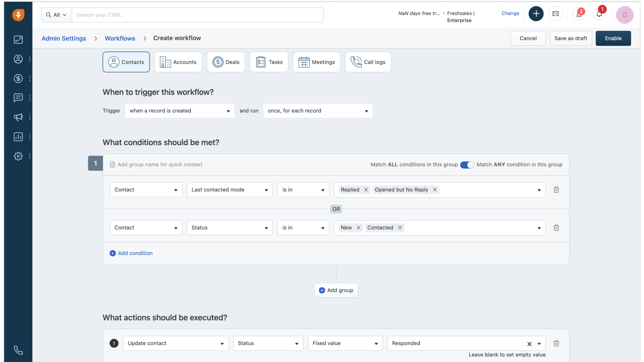Click the CRM search input field
This screenshot has width=644, height=362.
click(198, 14)
